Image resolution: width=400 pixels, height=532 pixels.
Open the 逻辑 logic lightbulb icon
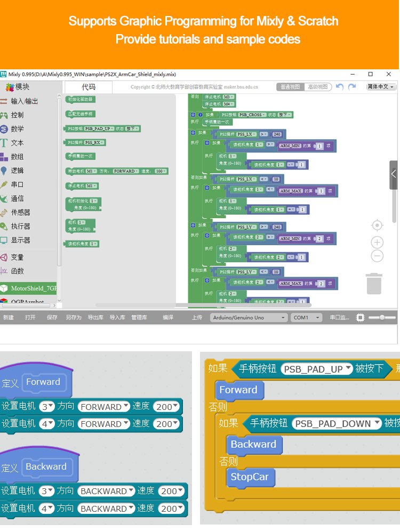pos(4,171)
